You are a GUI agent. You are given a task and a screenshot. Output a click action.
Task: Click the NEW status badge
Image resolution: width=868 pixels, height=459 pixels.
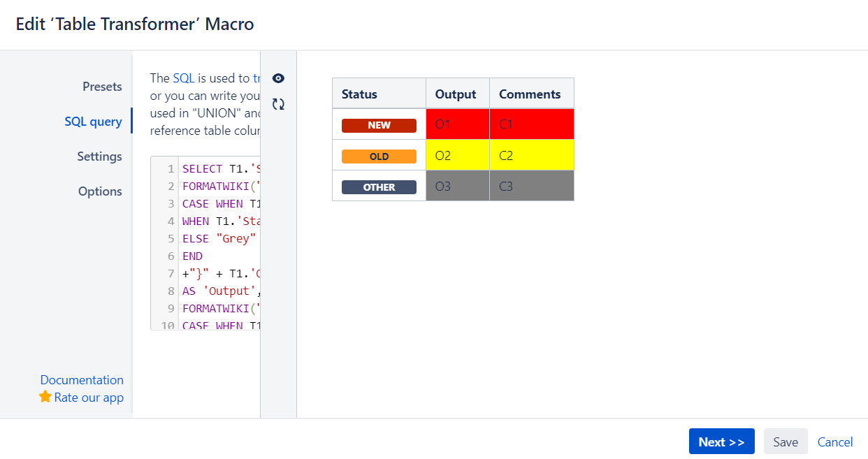pos(378,124)
